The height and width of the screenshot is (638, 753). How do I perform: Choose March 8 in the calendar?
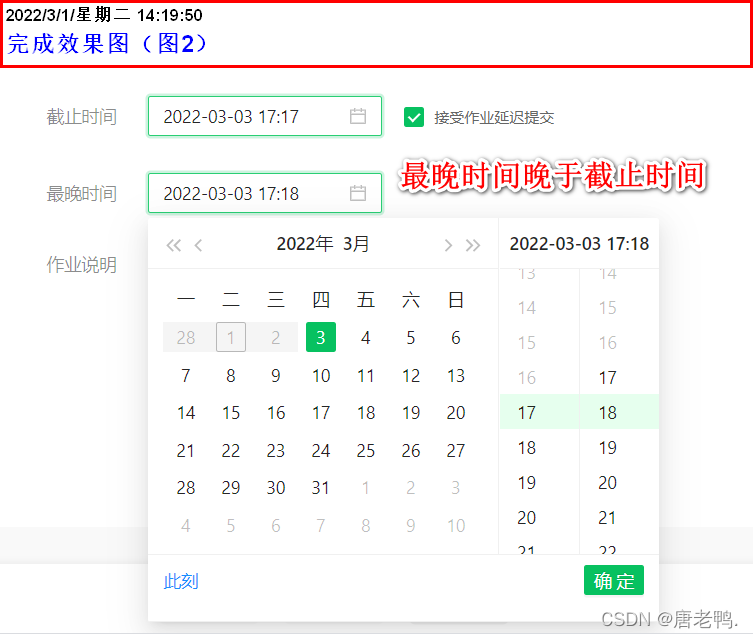point(231,375)
